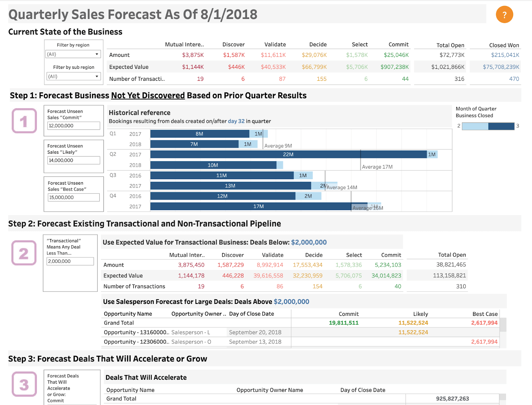This screenshot has height=405, width=532.
Task: Click the Mutual Interest amount $3,875K
Action: pyautogui.click(x=193, y=55)
